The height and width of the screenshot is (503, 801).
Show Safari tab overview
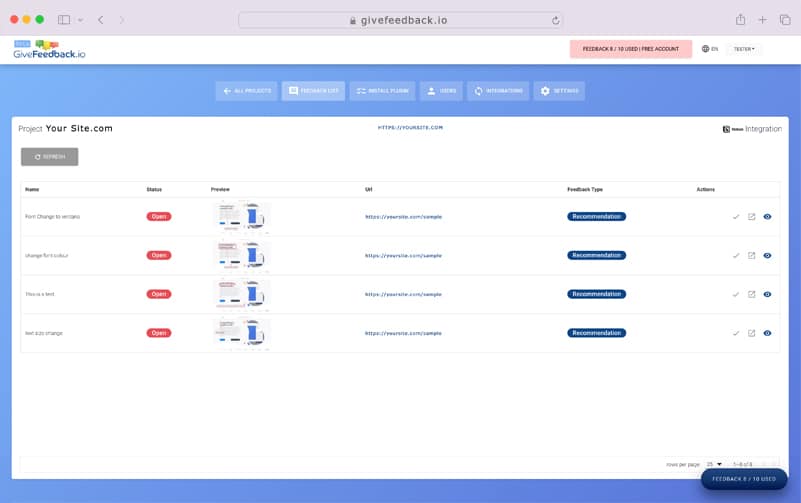pyautogui.click(x=785, y=20)
